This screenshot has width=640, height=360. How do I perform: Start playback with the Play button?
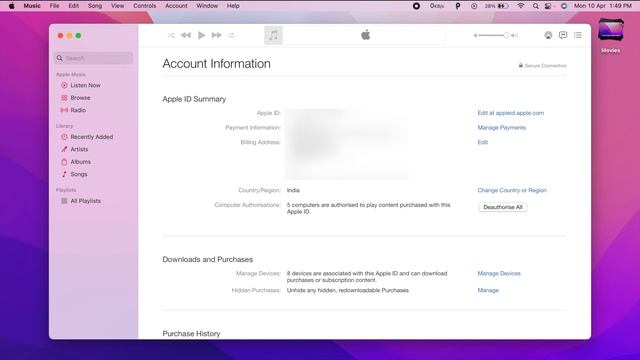click(x=201, y=36)
